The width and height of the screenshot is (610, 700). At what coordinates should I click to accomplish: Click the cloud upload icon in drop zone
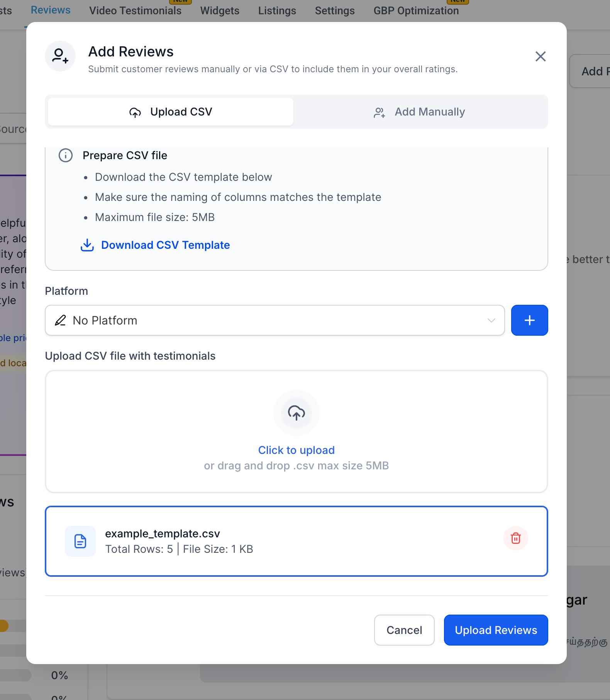click(296, 413)
